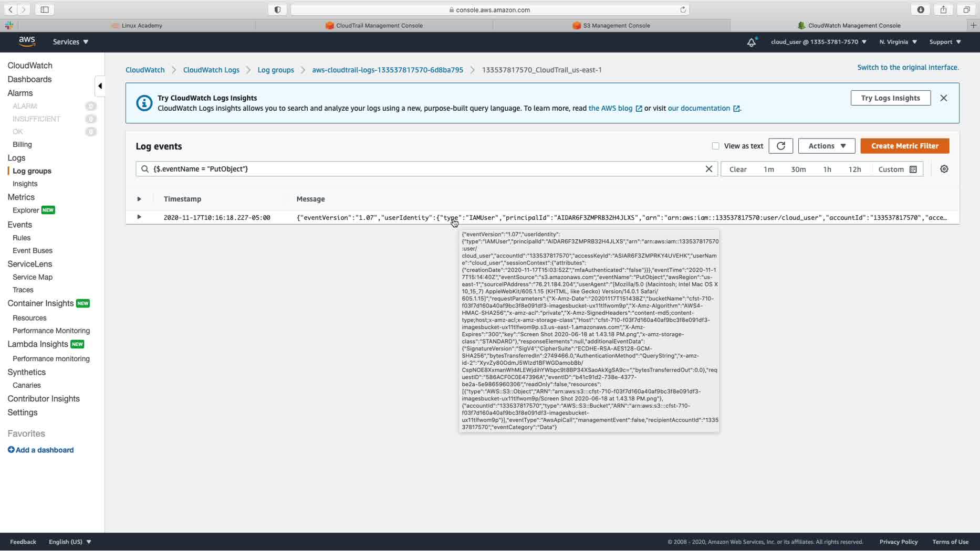Click the Create Metric Filter button
Screen dimensions: 980x551
904,146
